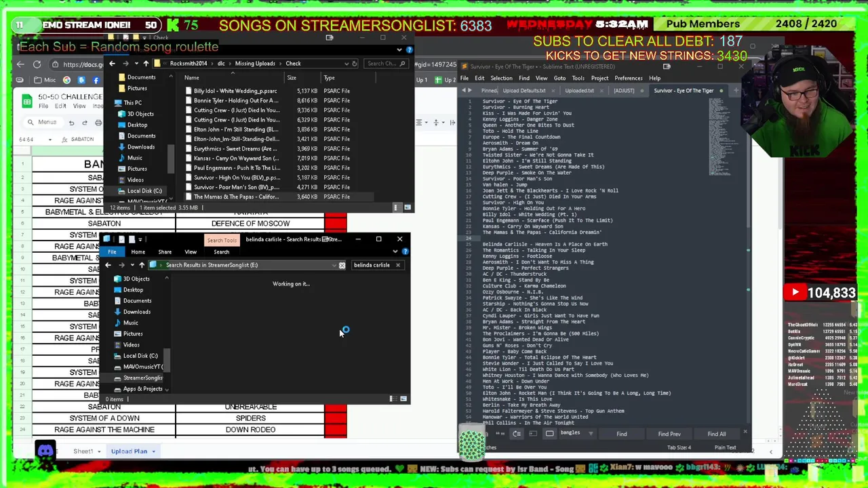The image size is (868, 488).
Task: Open the Home tab in search window
Action: click(138, 251)
